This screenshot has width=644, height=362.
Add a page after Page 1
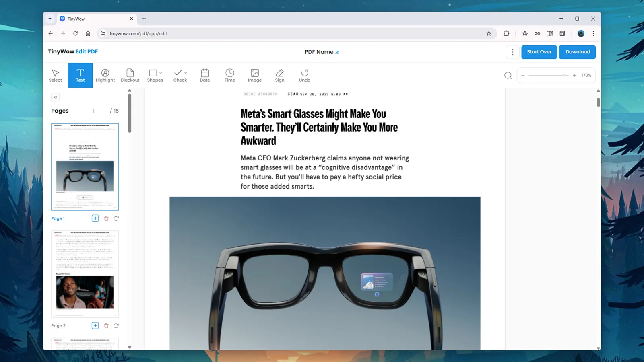(95, 218)
